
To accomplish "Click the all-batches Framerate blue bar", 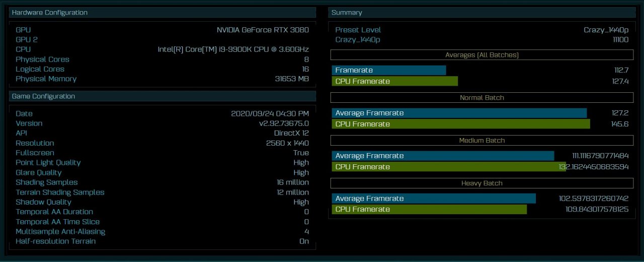I will (389, 71).
